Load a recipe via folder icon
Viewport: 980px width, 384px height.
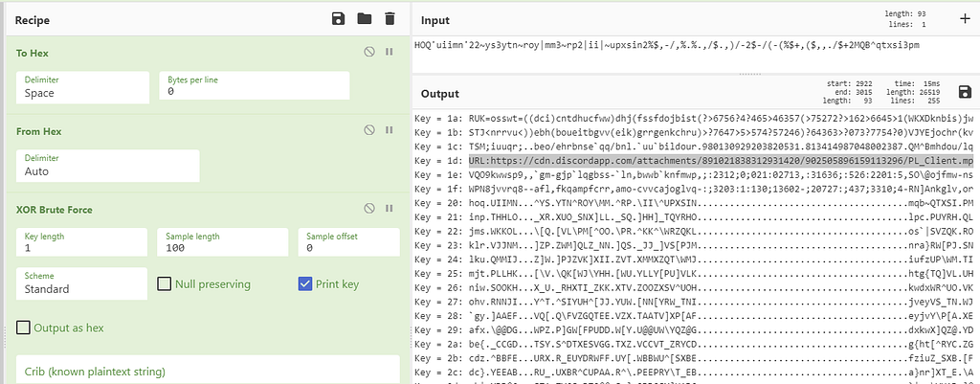point(365,19)
